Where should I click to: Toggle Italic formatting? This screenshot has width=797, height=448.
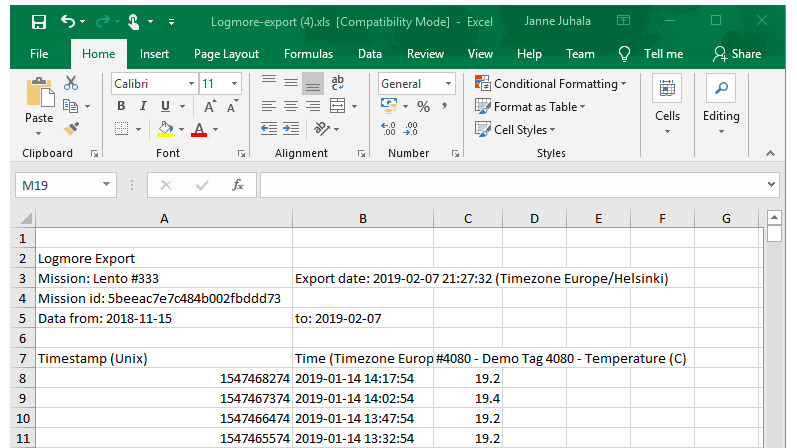point(143,106)
